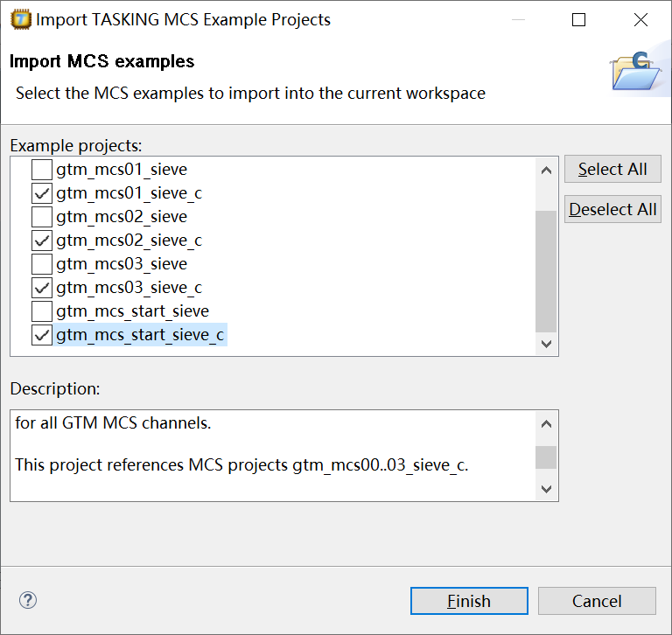672x635 pixels.
Task: Untick gtm_mcs02_sieve_c checkbox
Action: pos(42,241)
